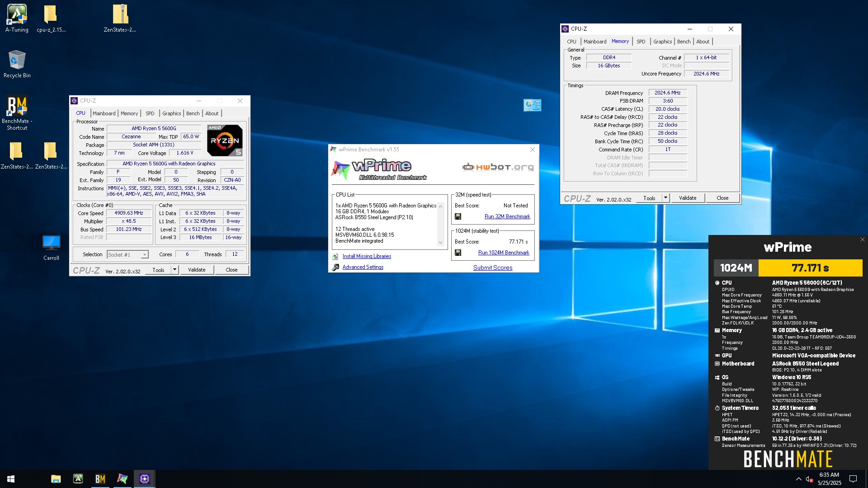The width and height of the screenshot is (868, 488).
Task: Open the Mainboard tab in left CPU-Z
Action: click(104, 113)
